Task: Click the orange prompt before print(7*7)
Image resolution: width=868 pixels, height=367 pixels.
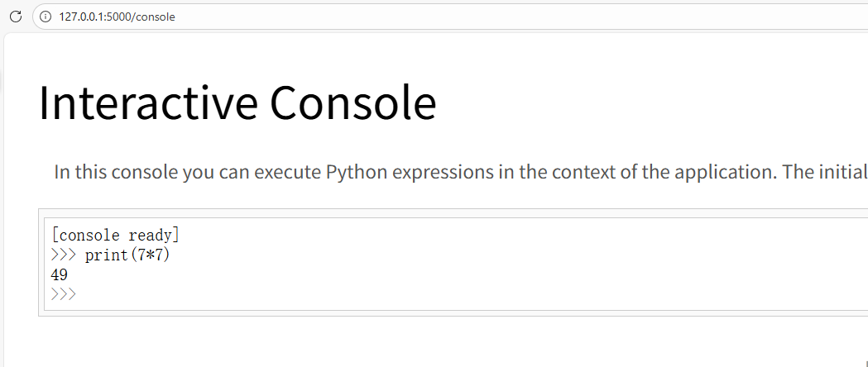Action: (x=63, y=255)
